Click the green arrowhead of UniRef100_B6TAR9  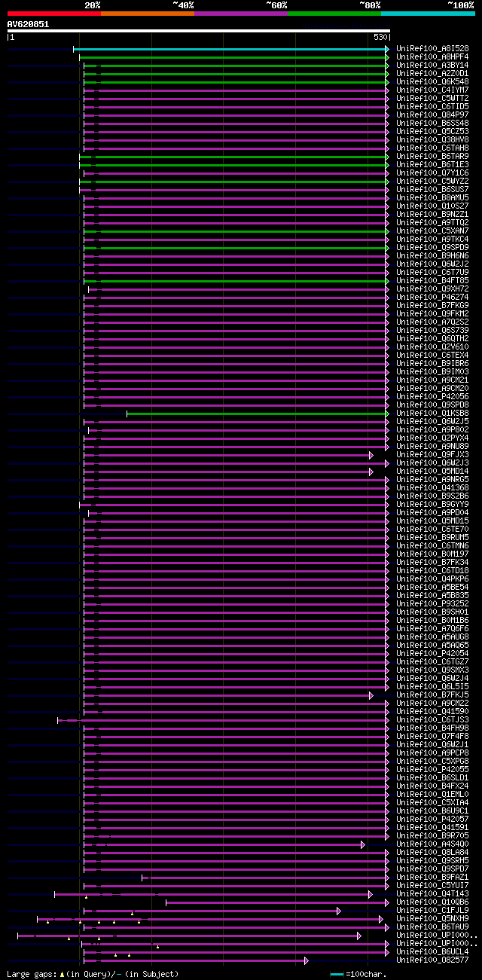pos(387,156)
